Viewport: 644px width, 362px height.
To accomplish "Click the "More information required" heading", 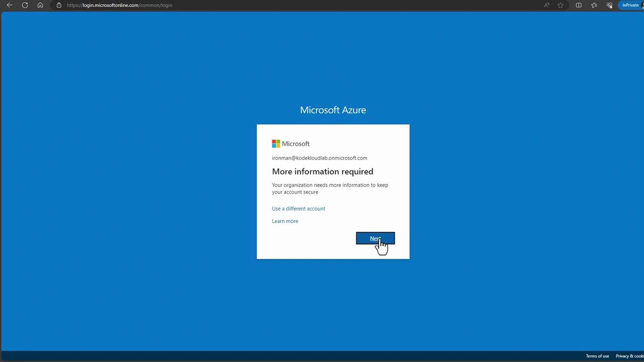I will [323, 171].
